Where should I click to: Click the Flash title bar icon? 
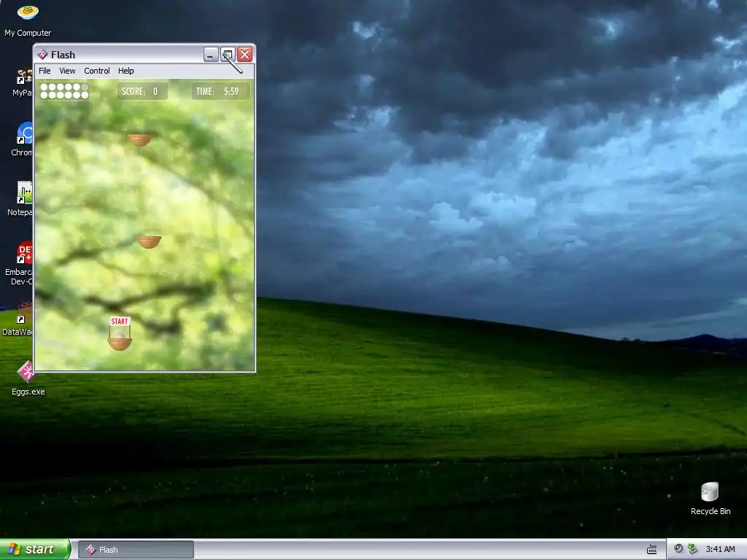pos(42,54)
